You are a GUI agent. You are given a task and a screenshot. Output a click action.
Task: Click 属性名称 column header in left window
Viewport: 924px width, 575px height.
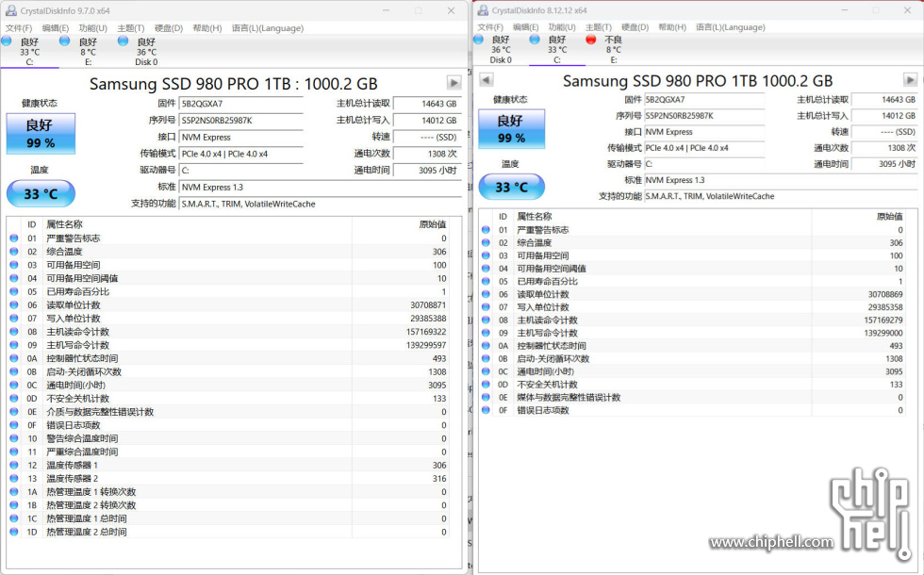tap(64, 224)
